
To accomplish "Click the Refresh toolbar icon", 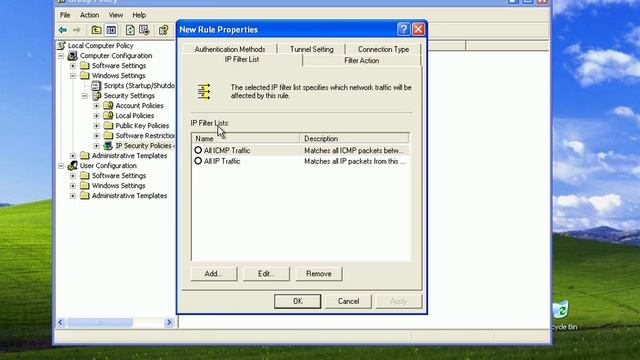I will pos(130,30).
